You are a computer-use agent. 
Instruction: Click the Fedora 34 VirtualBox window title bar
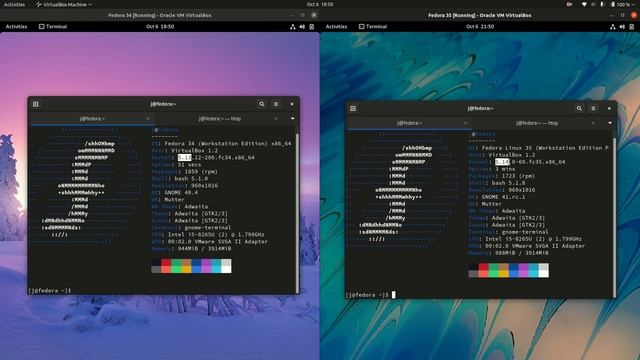(x=160, y=15)
